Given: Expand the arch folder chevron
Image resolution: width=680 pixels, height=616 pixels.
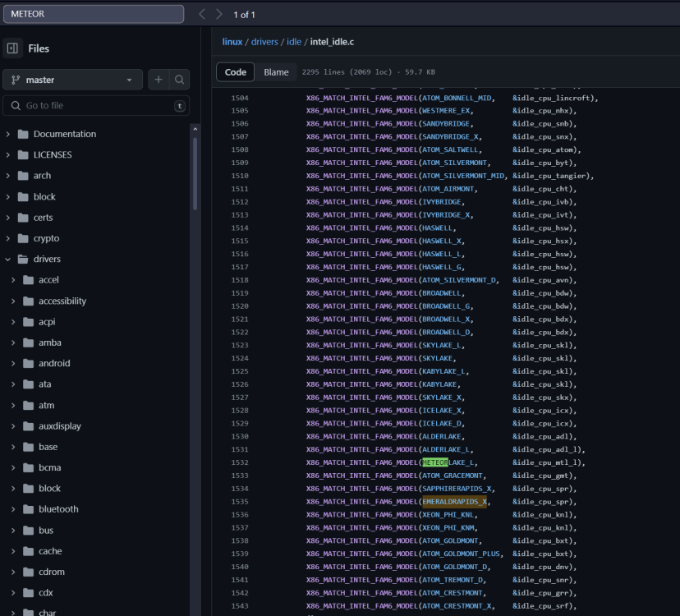Looking at the screenshot, I should click(8, 176).
